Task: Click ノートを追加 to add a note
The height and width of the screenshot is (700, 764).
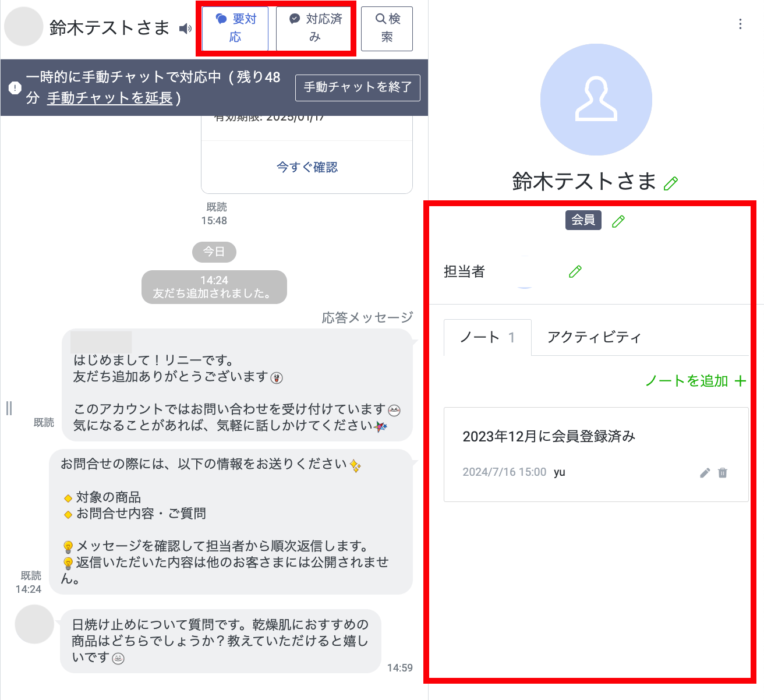Action: pyautogui.click(x=695, y=381)
